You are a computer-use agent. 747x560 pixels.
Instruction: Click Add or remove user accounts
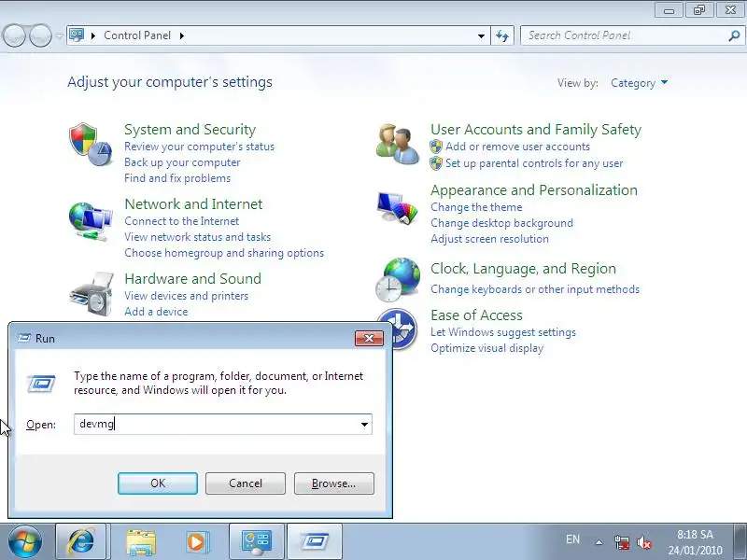(x=517, y=147)
